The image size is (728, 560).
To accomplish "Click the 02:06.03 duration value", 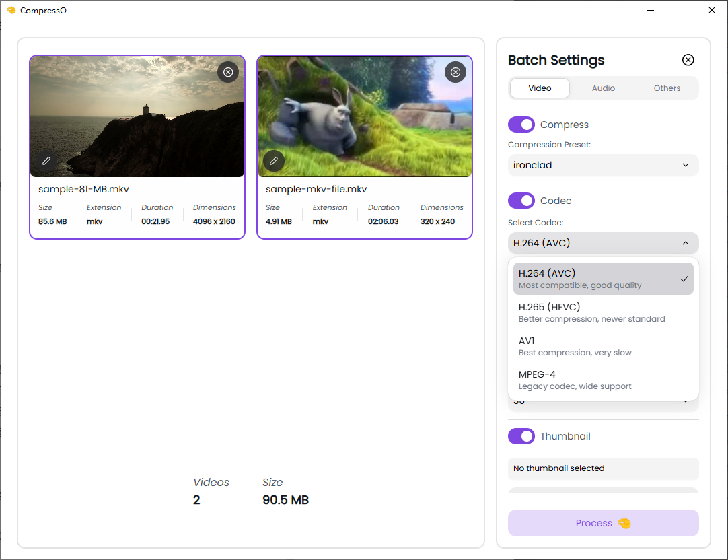I will (383, 222).
